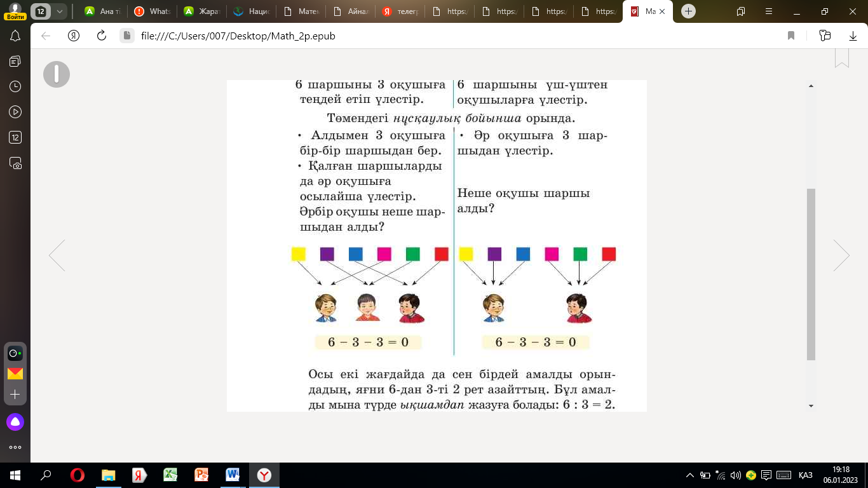
Task: Click the text 'Төмендегі нұсқаулық бойынша орында.'
Action: [451, 119]
